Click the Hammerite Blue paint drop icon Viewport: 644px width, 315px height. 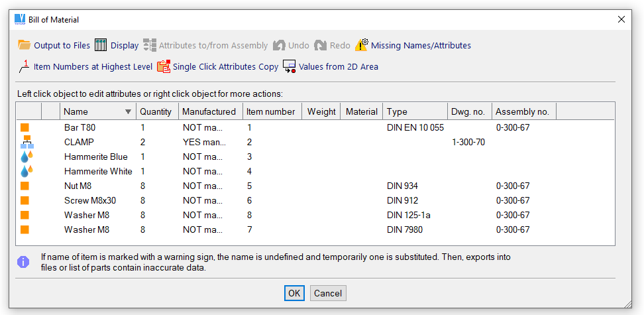coord(27,157)
